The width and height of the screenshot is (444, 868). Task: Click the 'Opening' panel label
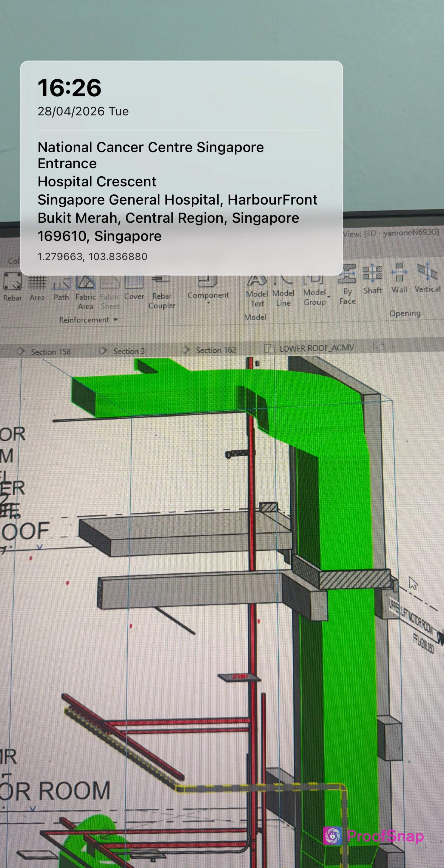405,313
